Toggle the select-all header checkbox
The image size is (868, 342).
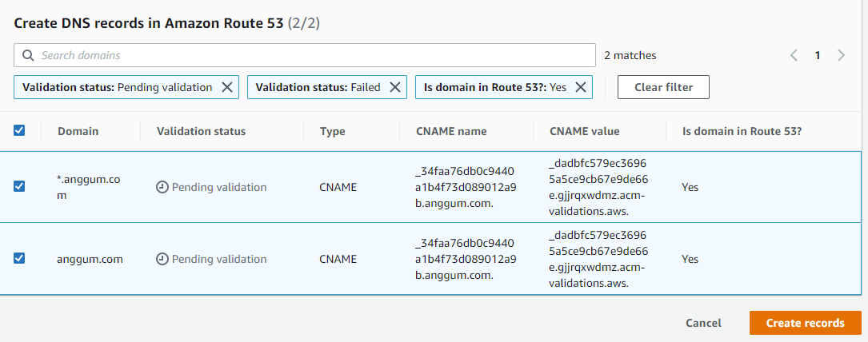[19, 130]
